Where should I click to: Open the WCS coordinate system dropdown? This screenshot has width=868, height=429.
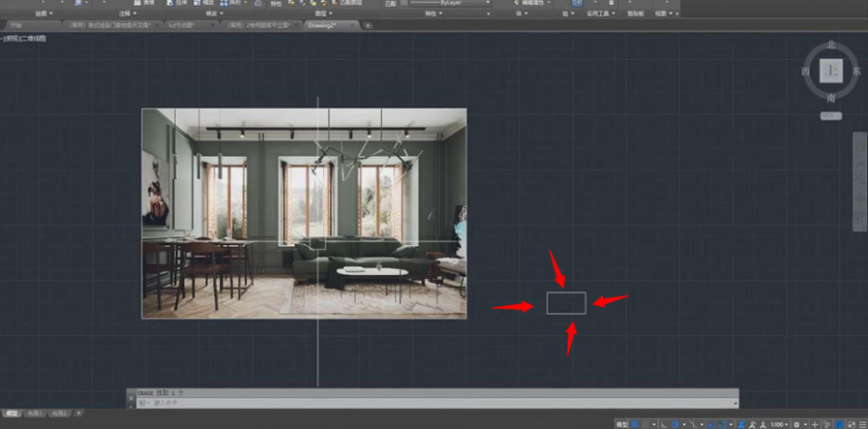831,116
